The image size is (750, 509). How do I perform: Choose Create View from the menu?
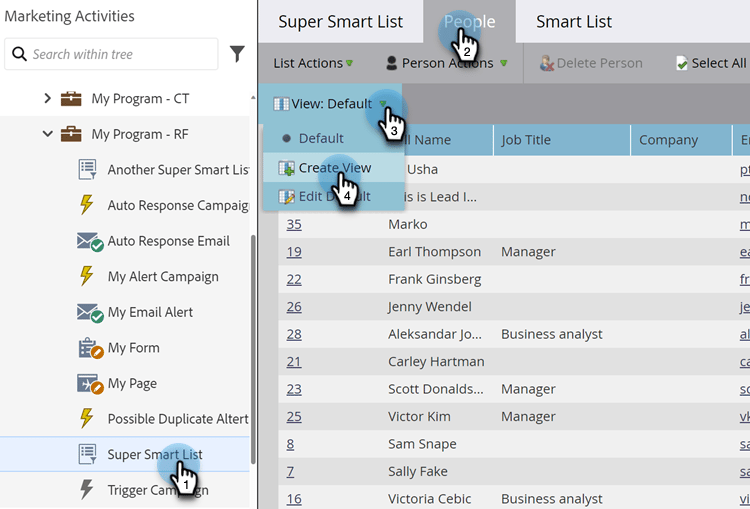pos(333,168)
